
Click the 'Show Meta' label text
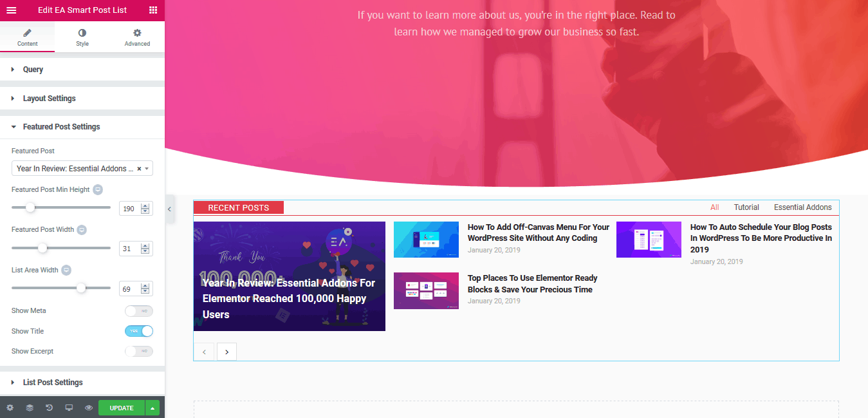click(29, 311)
